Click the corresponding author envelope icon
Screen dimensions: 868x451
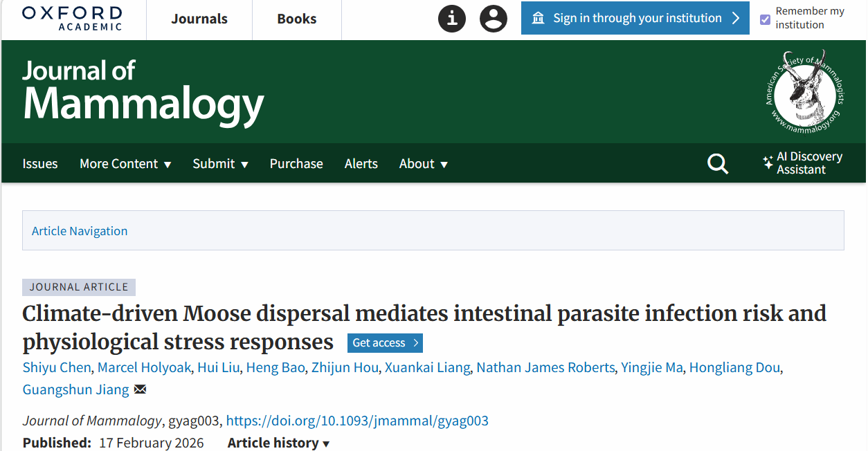click(141, 389)
